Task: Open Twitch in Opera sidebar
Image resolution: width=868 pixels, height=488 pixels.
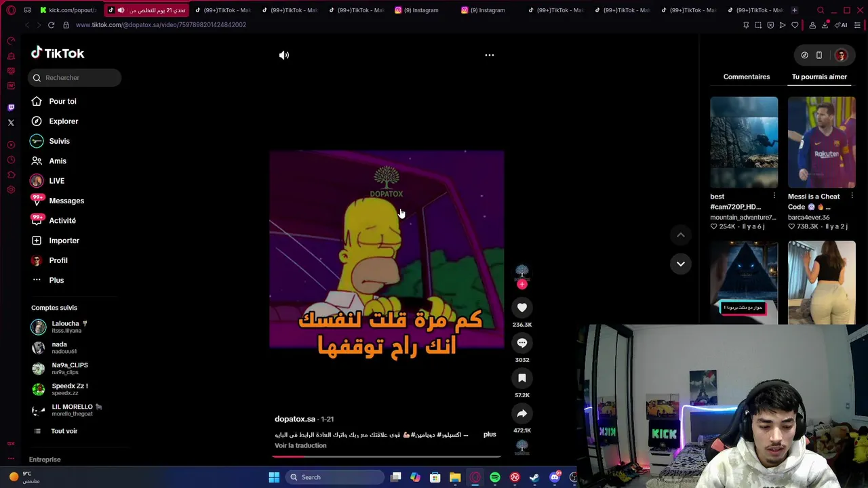Action: point(11,108)
